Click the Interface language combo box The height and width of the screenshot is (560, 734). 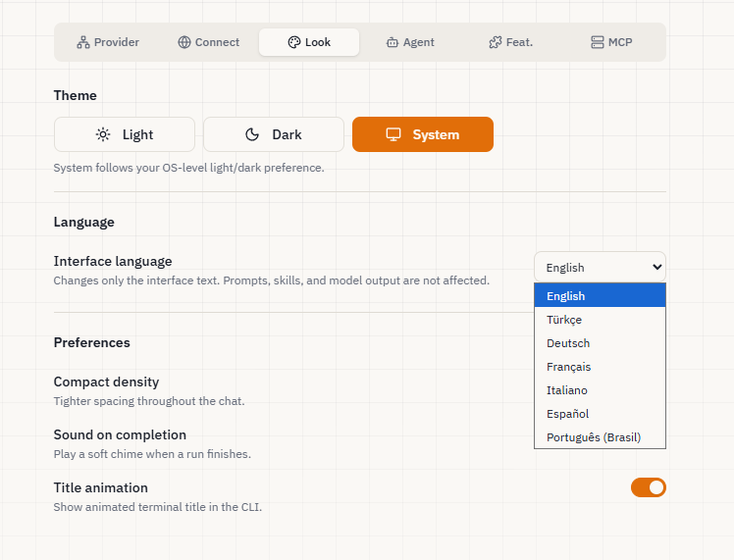601,267
